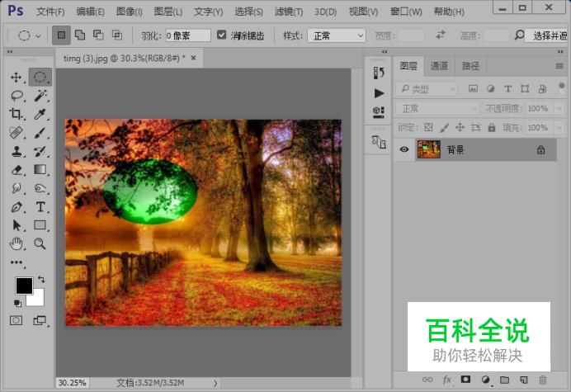Screen dimensions: 571x392
Task: Choose Intersect with Selection mode
Action: click(x=117, y=35)
